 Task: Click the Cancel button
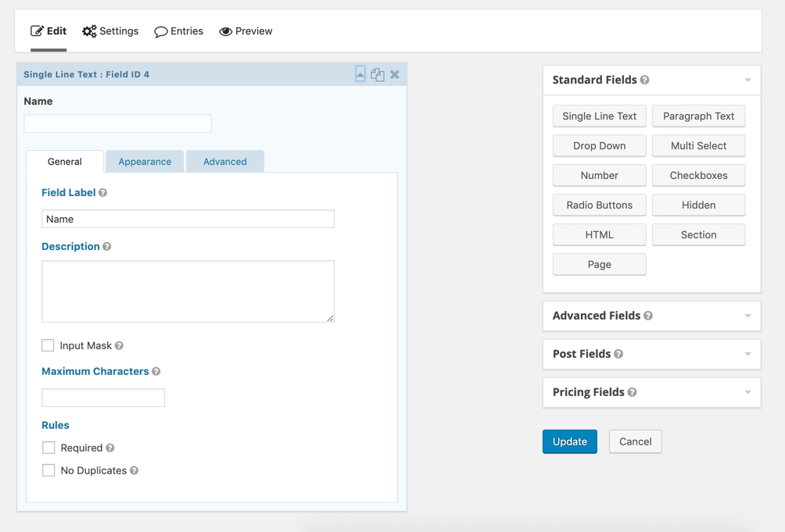(636, 441)
